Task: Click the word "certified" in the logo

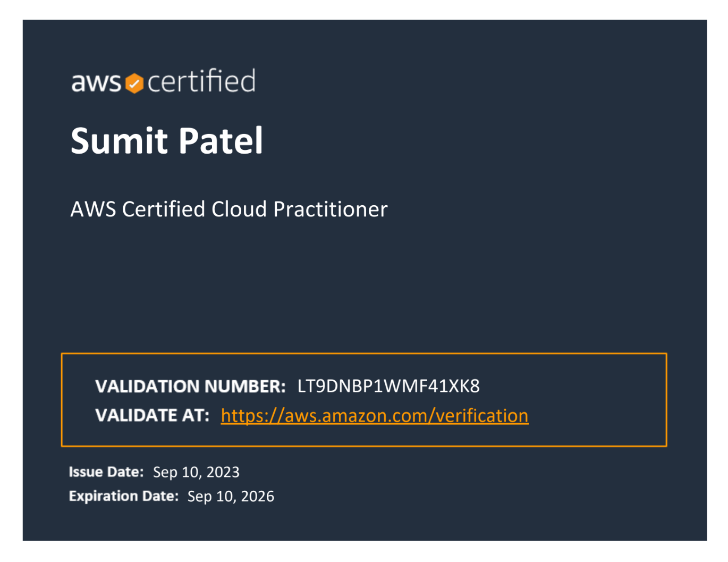Action: [x=201, y=81]
